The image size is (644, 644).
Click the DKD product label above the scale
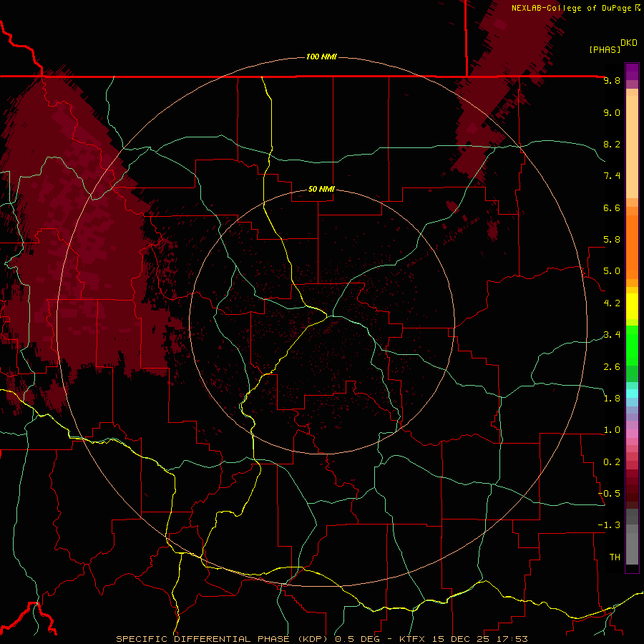point(629,43)
